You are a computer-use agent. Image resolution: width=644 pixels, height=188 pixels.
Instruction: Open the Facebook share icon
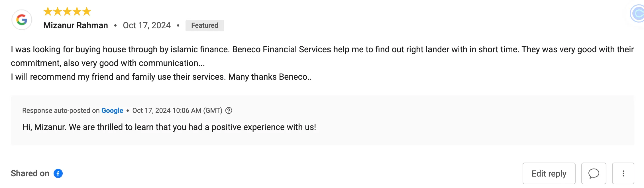tap(58, 173)
